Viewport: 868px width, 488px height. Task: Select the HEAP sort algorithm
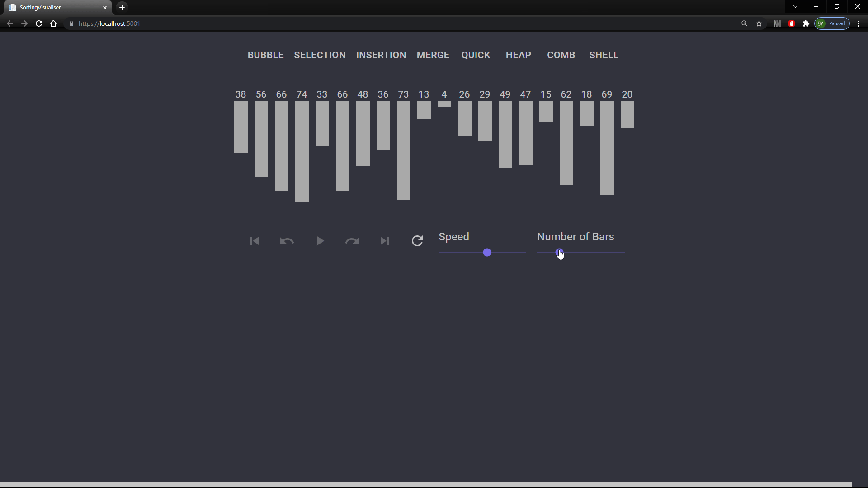[x=518, y=55]
